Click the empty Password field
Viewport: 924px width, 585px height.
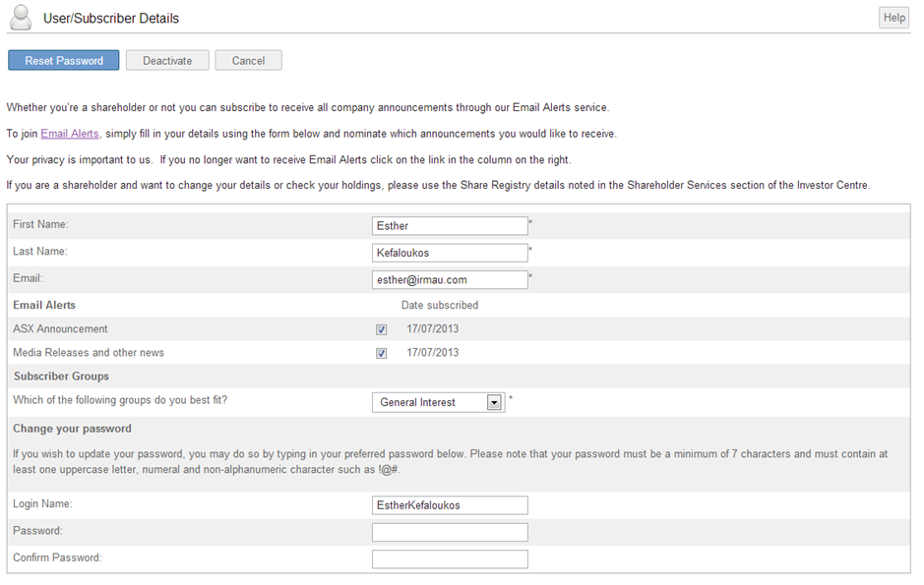[x=450, y=533]
